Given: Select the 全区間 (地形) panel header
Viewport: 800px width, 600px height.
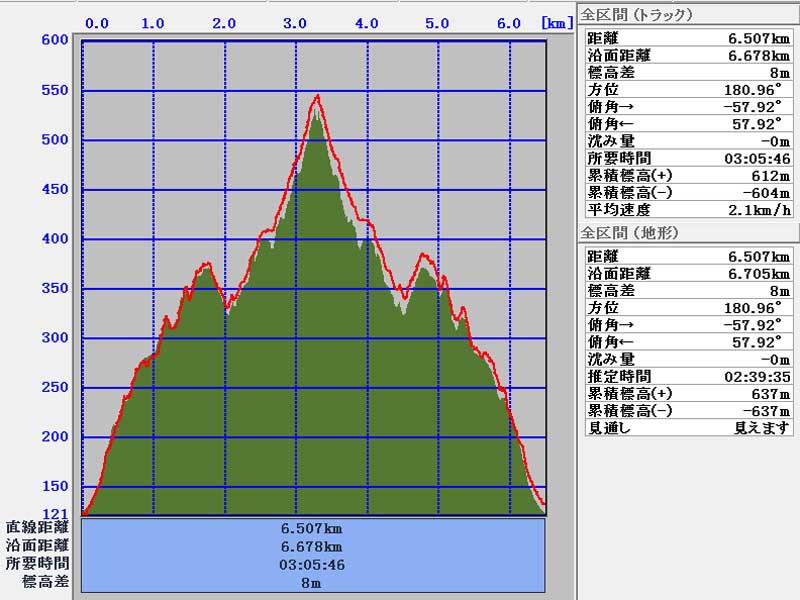Looking at the screenshot, I should tap(630, 233).
